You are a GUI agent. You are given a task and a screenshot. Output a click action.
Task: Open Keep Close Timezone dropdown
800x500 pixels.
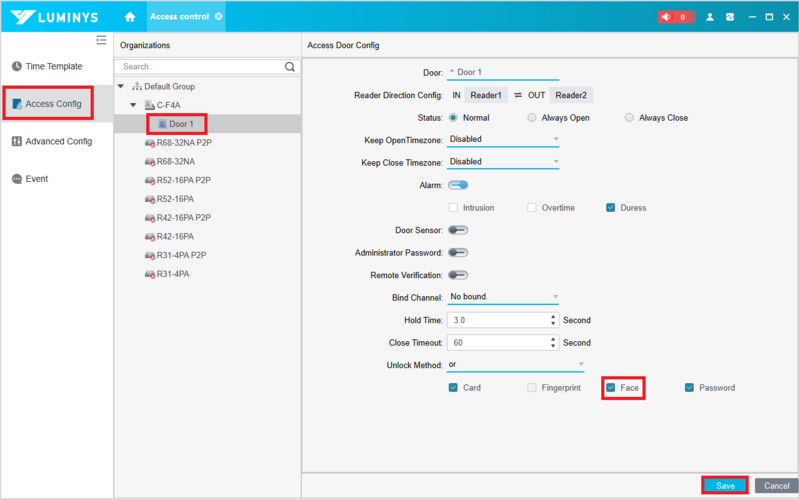click(x=503, y=162)
